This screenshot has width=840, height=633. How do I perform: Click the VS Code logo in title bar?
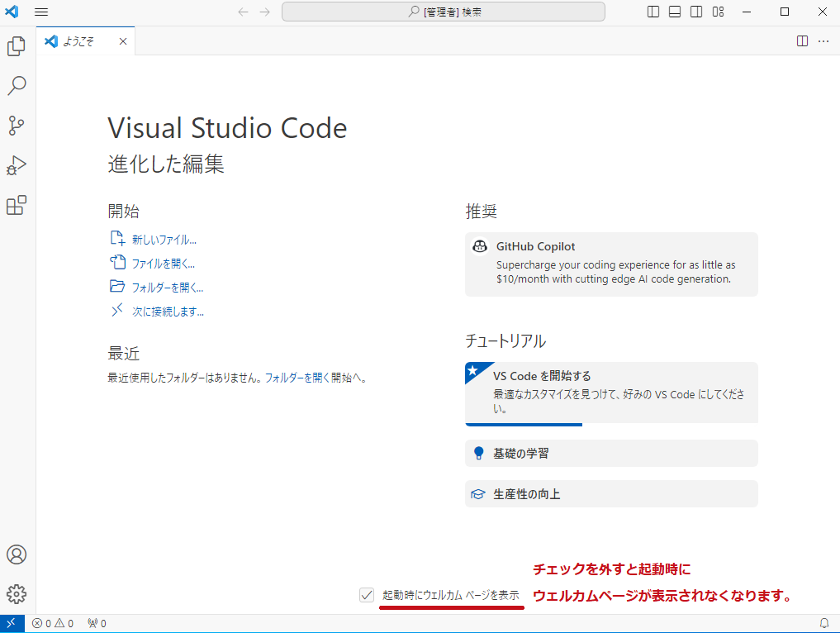(12, 12)
